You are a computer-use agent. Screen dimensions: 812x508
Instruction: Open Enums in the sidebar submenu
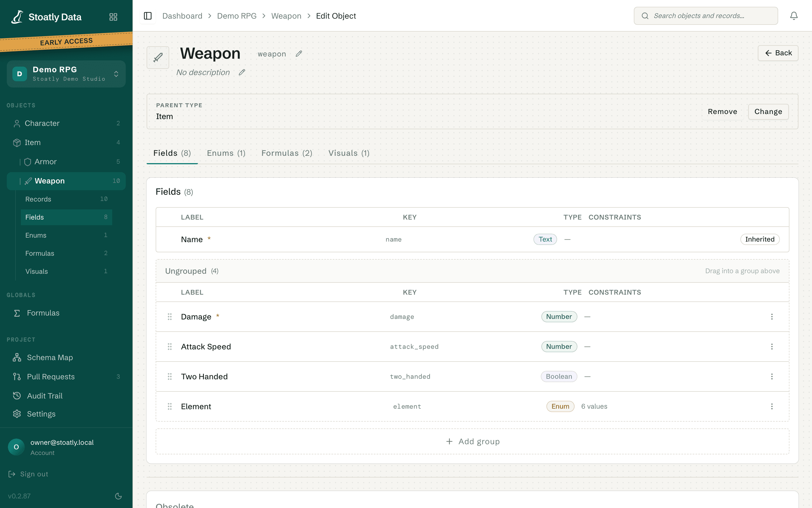coord(67,235)
